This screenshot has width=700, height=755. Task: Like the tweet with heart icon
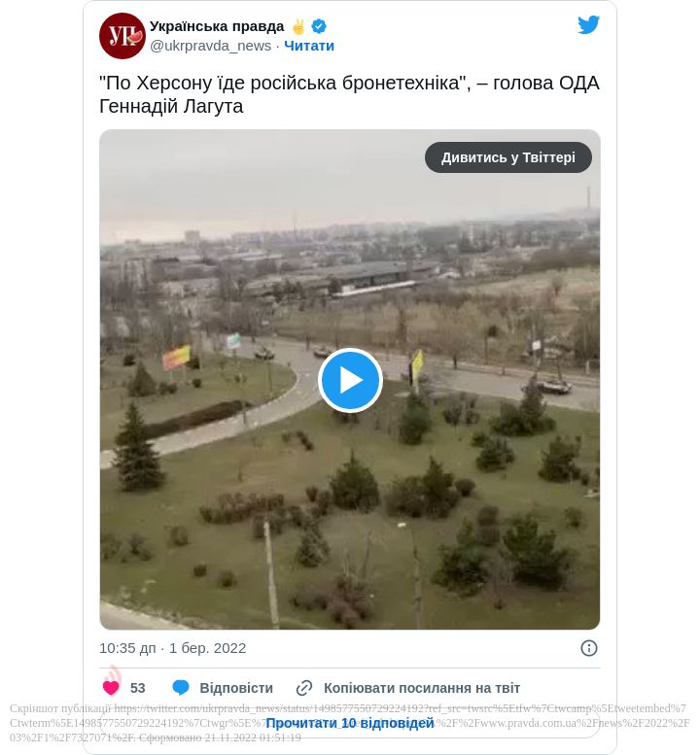click(x=111, y=688)
